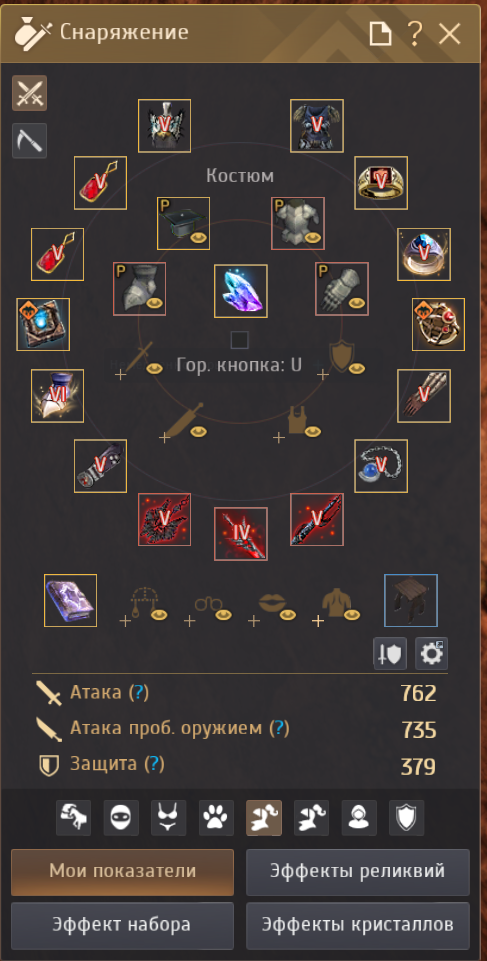Select the crossed swords combat gear icon
The image size is (487, 961).
click(x=29, y=93)
